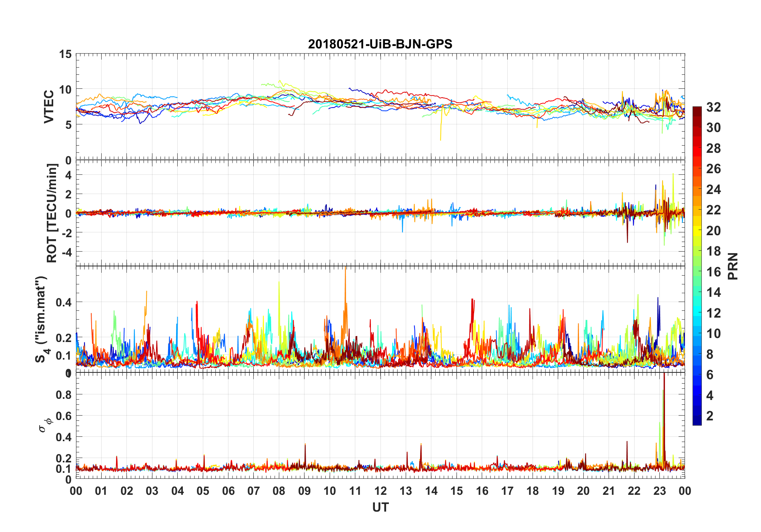Click x-axis tick label 23
Image resolution: width=761 pixels, height=532 pixels.
(659, 491)
